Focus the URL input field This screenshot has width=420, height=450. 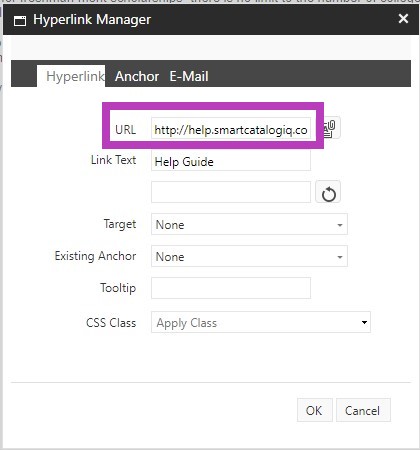point(231,129)
